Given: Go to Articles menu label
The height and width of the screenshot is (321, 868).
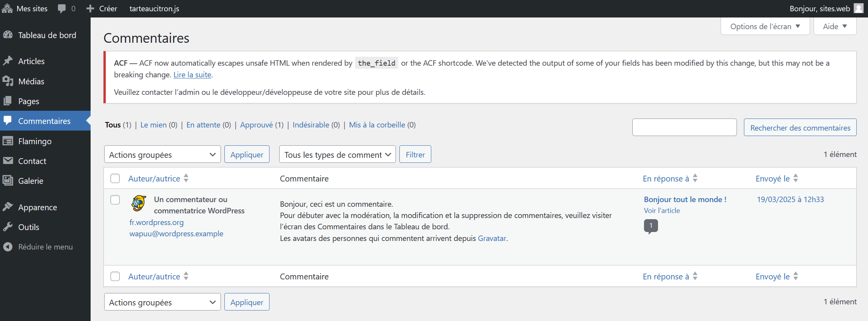Looking at the screenshot, I should [31, 61].
